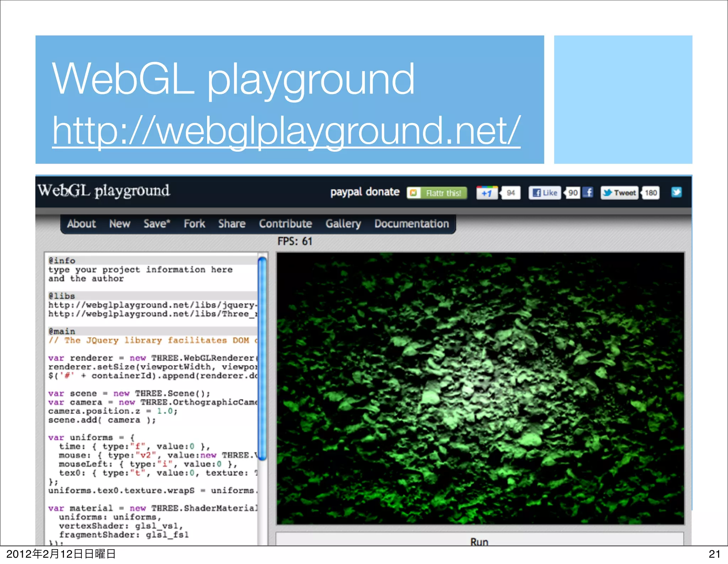Screen dimensions: 728x564
Task: Click the JQuery library comment line
Action: [153, 340]
